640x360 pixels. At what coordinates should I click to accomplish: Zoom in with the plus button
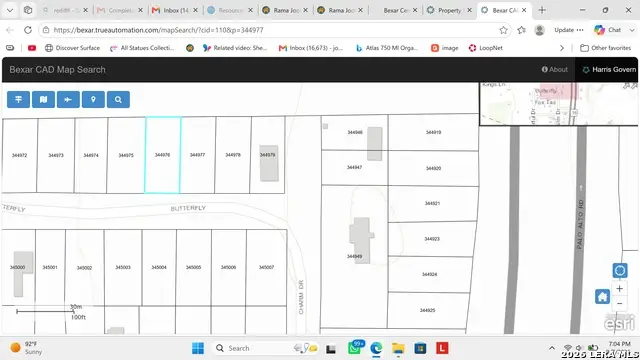[620, 289]
